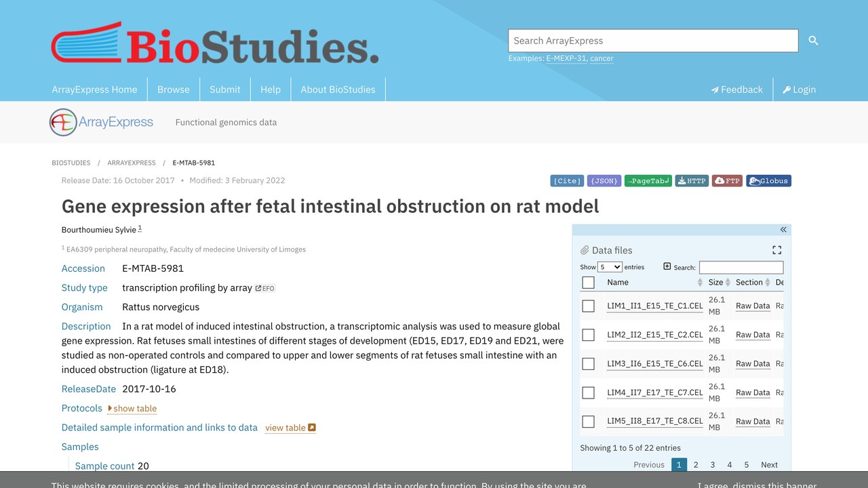Viewport: 868px width, 488px height.
Task: Collapse the data files sidebar
Action: 783,230
